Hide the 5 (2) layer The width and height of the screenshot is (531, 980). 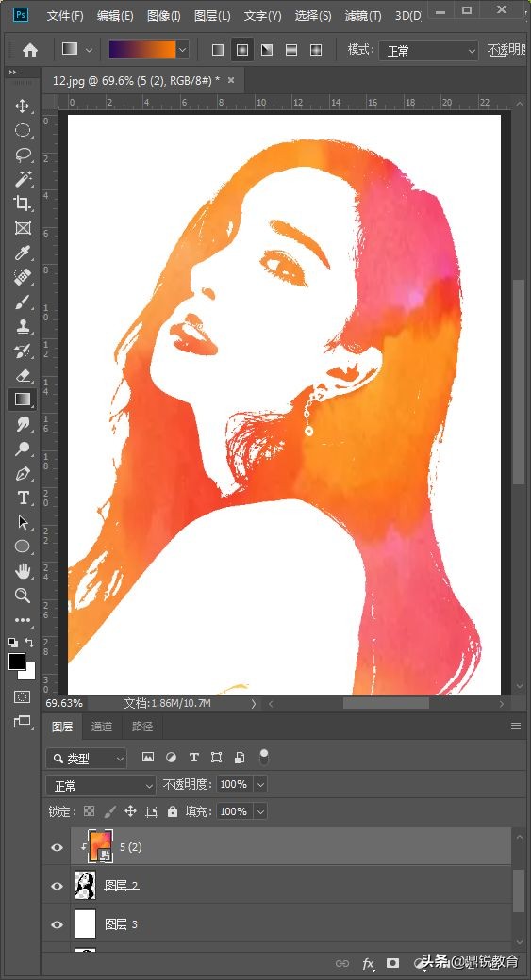click(57, 847)
